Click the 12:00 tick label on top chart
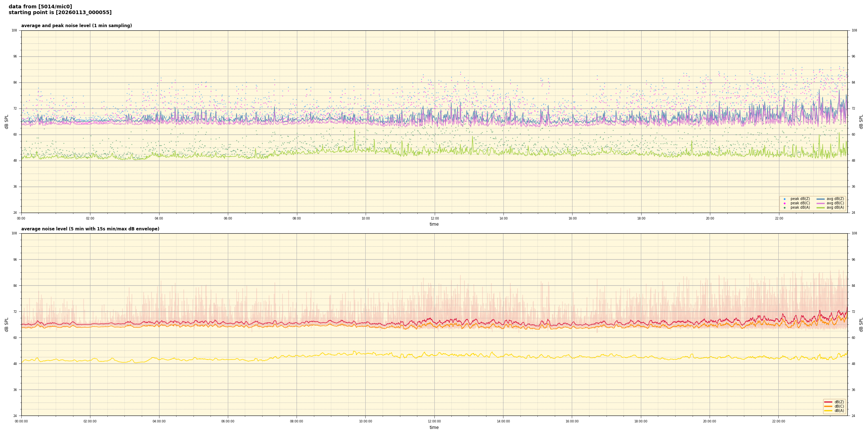This screenshot has width=868, height=434. pos(434,218)
